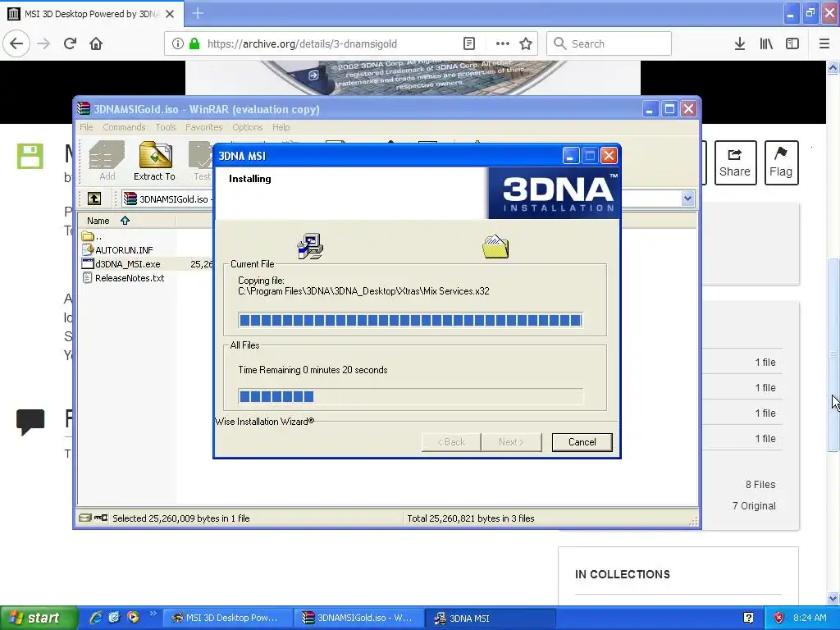Go up one folder in WinRAR
Image resolution: width=840 pixels, height=630 pixels.
click(x=94, y=199)
